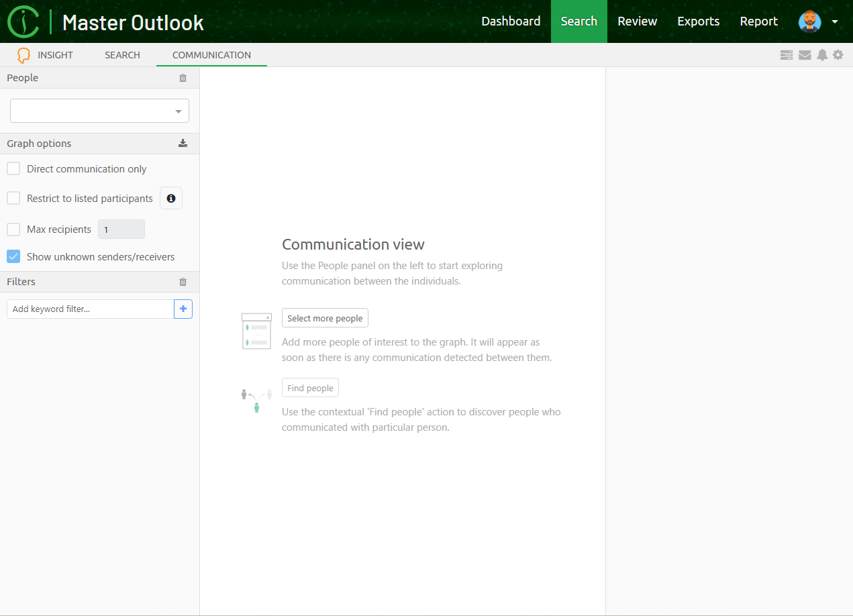The width and height of the screenshot is (853, 616).
Task: Switch to the SEARCH tab
Action: tap(122, 55)
